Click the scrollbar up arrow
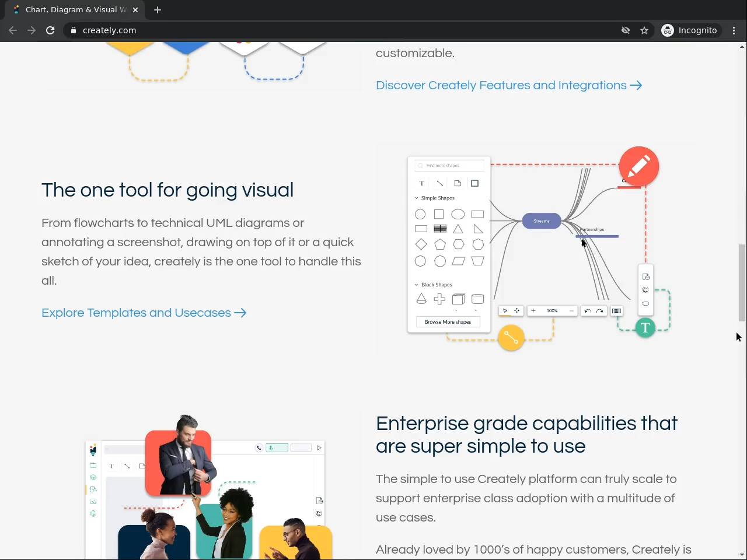The height and width of the screenshot is (560, 747). pyautogui.click(x=742, y=46)
